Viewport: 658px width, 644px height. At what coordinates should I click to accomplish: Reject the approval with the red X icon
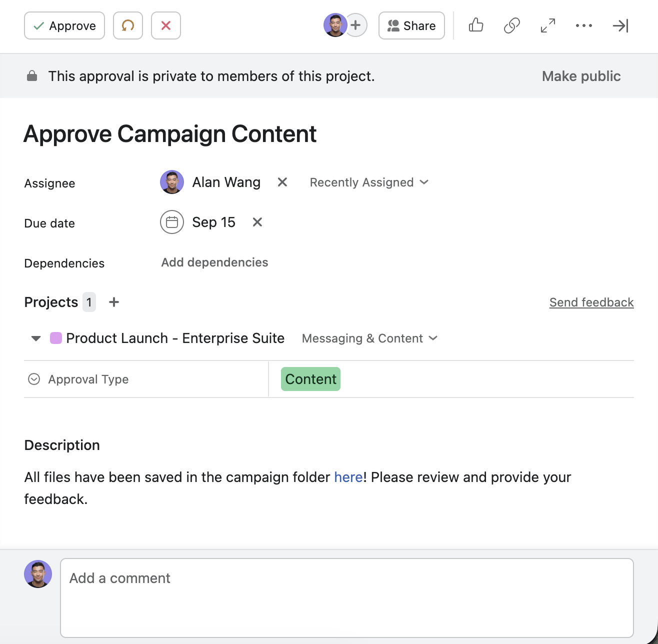click(166, 25)
